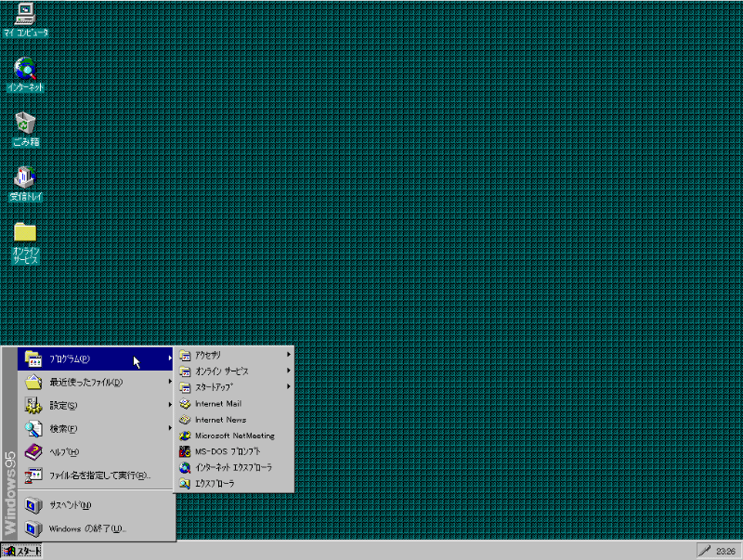Click the アクセサリ label in Programs submenu
743x560 pixels.
pos(208,356)
